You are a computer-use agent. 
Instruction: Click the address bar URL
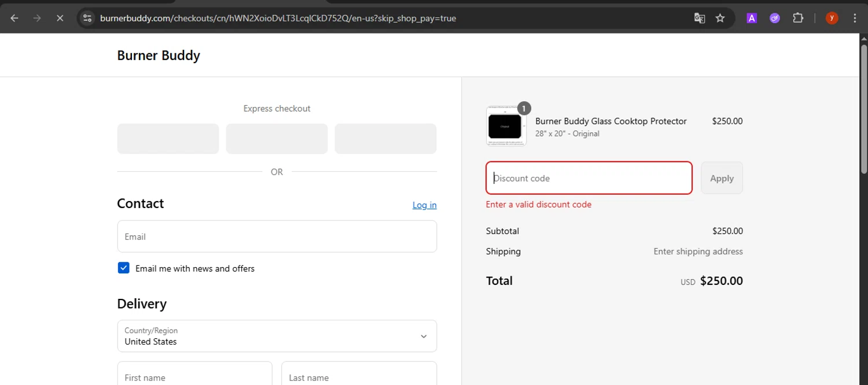coord(278,18)
